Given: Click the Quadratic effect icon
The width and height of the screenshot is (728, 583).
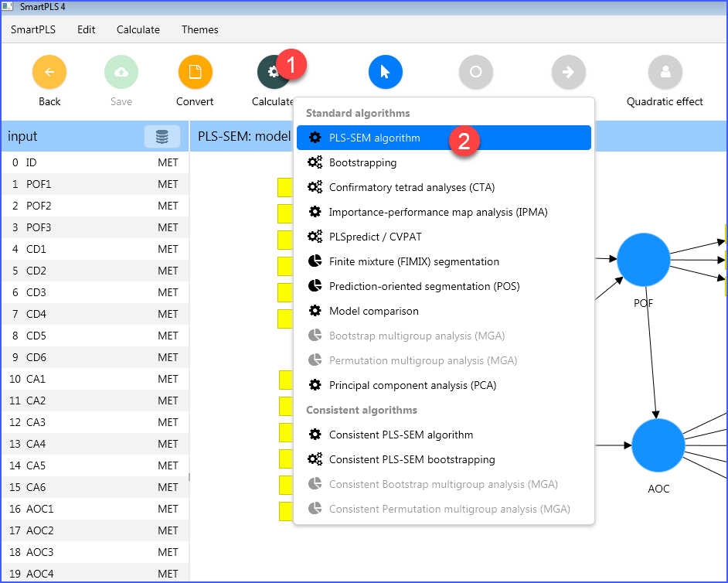Looking at the screenshot, I should (x=665, y=72).
